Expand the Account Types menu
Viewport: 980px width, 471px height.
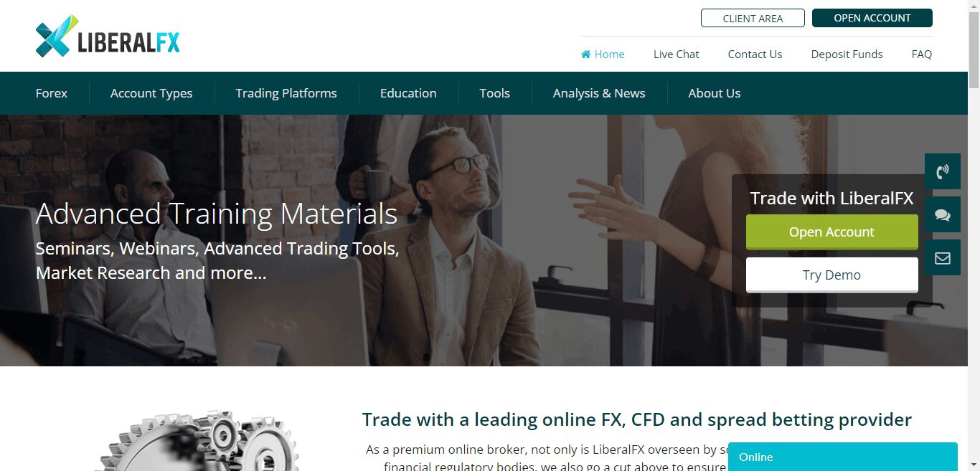(x=151, y=93)
